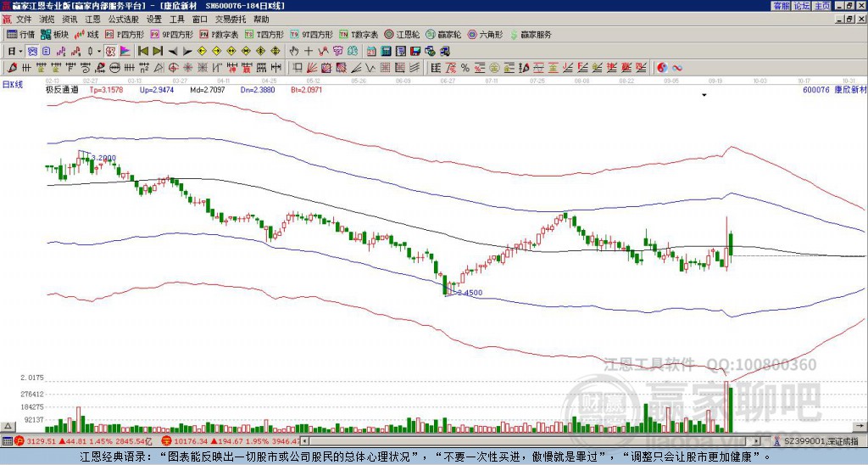Click the black right-pointing arrow icon
The image size is (868, 465).
(x=187, y=52)
